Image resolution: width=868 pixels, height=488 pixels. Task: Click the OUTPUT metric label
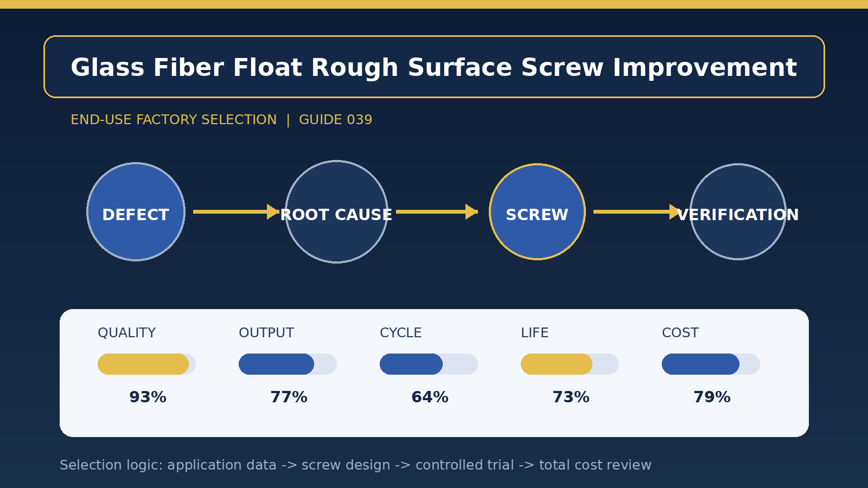coord(266,333)
